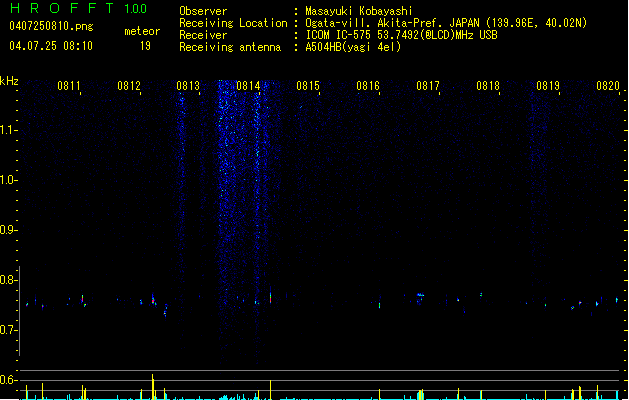Screen dimensions: 629x400
Task: Click the 0.7 kHz frequency axis label
Action: click(9, 330)
